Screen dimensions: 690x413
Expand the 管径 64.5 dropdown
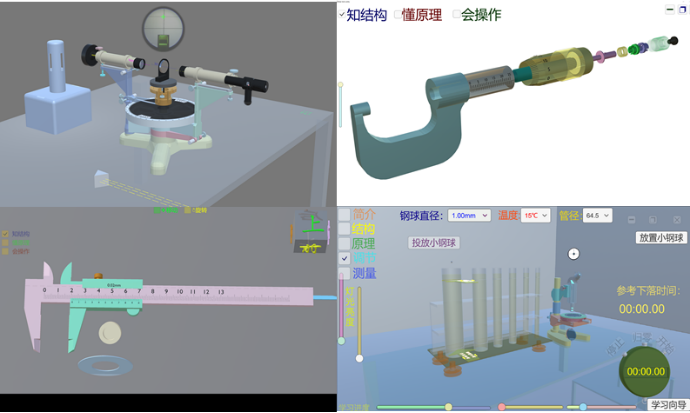(x=598, y=215)
